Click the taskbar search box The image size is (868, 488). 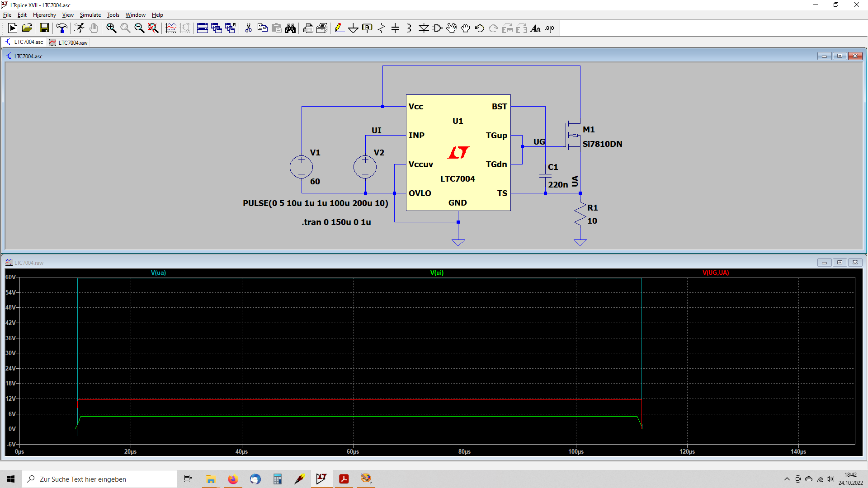(x=99, y=479)
